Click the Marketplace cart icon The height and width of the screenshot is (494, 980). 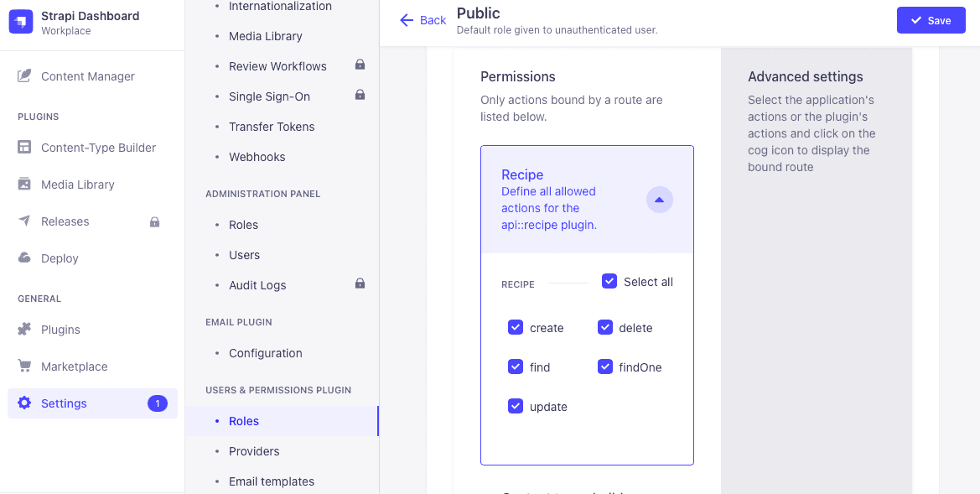click(24, 366)
